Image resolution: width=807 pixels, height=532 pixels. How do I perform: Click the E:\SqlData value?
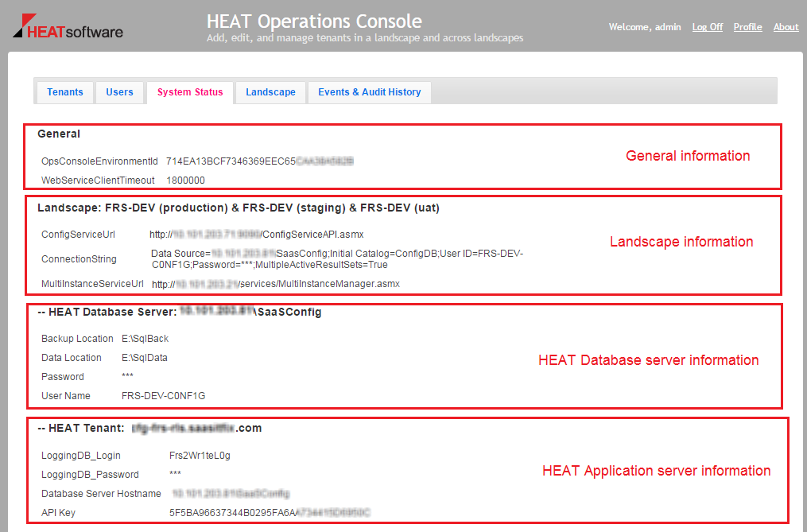point(145,357)
